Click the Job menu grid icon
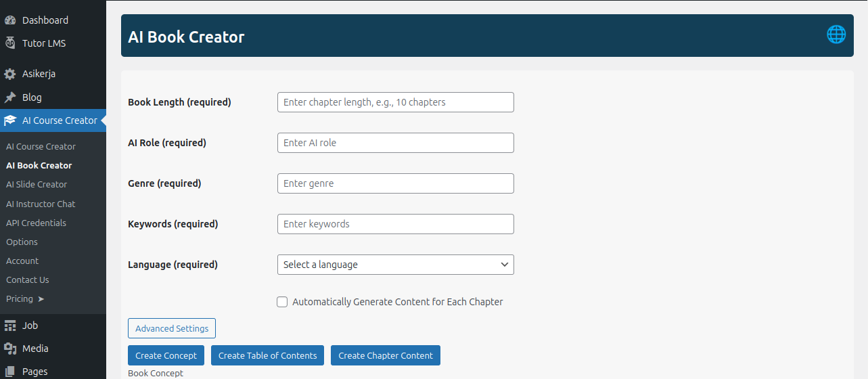The height and width of the screenshot is (379, 868). point(10,326)
